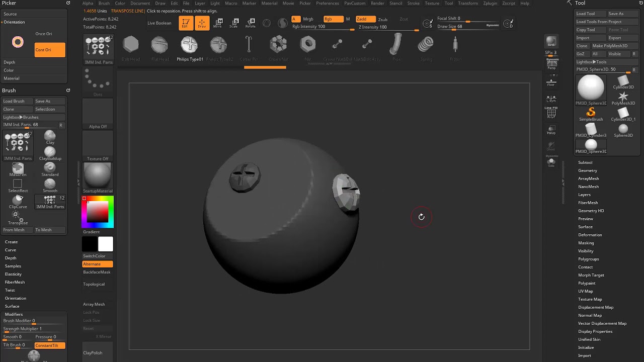Choose the Bolt Head insert mesh
644x362 pixels.
(x=131, y=48)
